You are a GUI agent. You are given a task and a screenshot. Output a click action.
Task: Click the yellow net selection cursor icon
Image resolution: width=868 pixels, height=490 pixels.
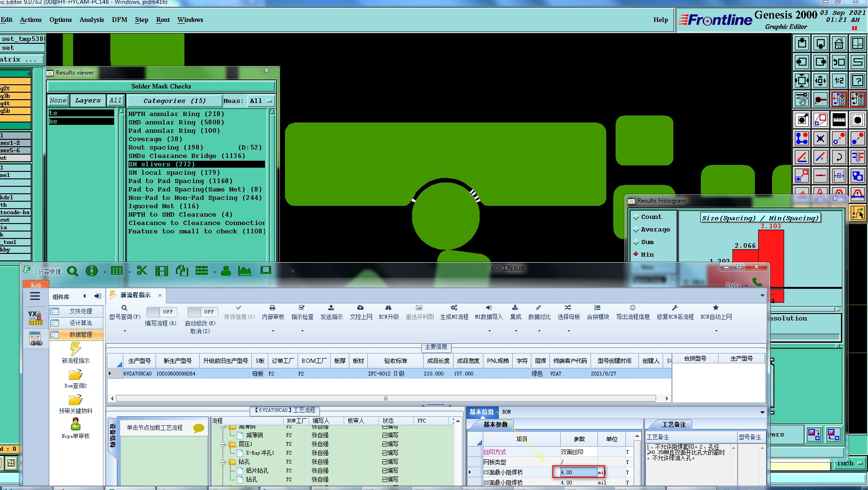point(857,213)
